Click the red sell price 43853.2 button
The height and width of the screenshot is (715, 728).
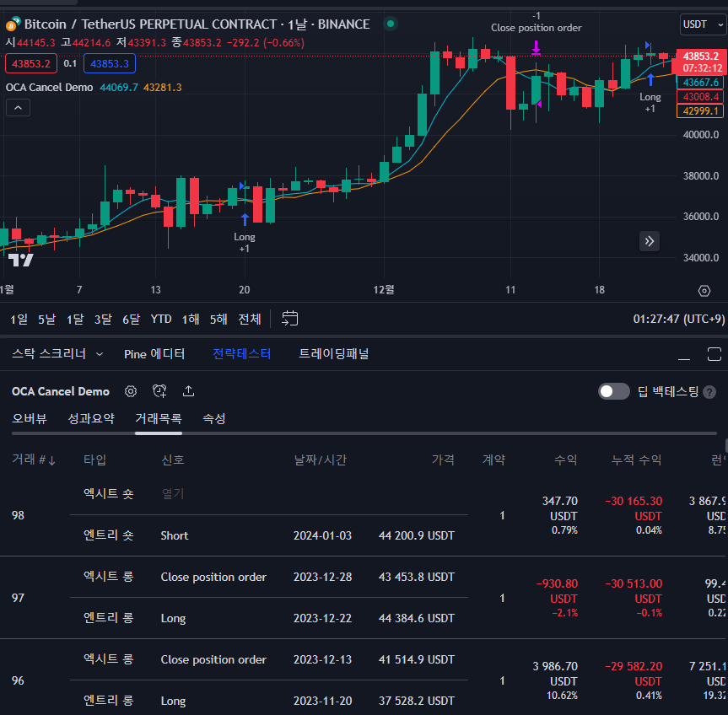31,63
